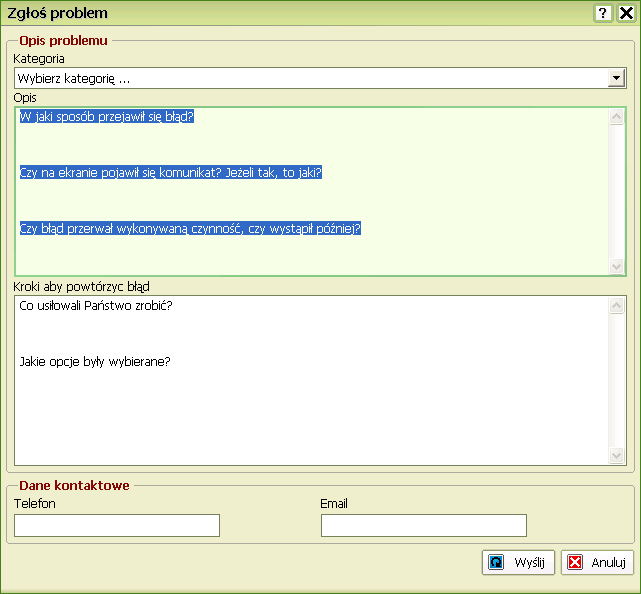Click the Opis scrollbar up arrow
The height and width of the screenshot is (594, 641).
[x=616, y=117]
